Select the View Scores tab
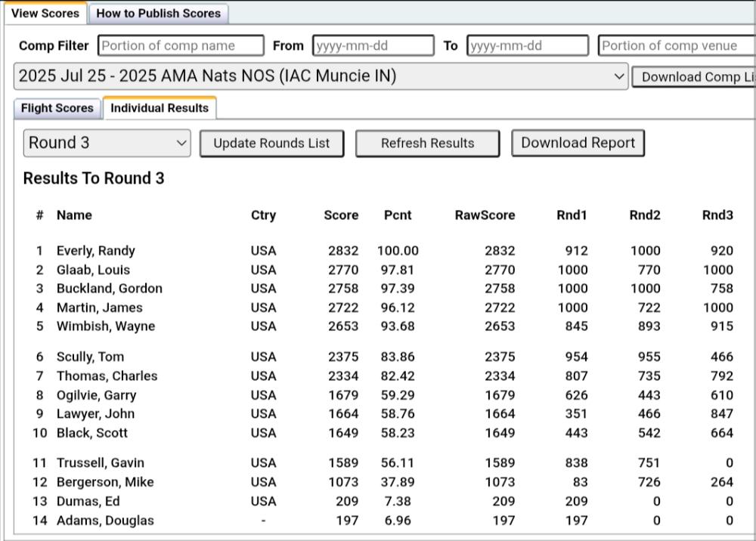 (45, 13)
